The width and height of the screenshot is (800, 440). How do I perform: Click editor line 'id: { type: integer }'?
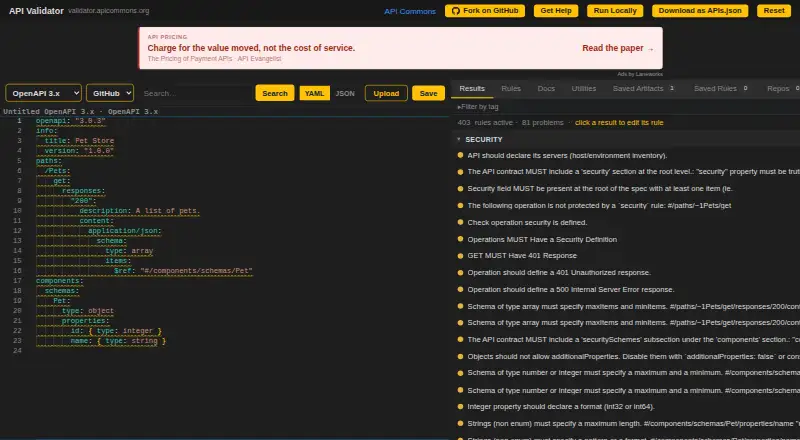[116, 331]
